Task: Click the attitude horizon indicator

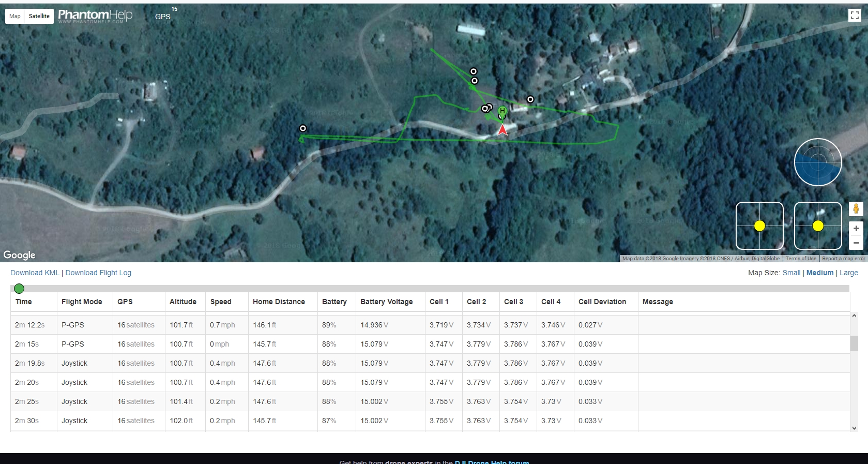Action: click(818, 162)
